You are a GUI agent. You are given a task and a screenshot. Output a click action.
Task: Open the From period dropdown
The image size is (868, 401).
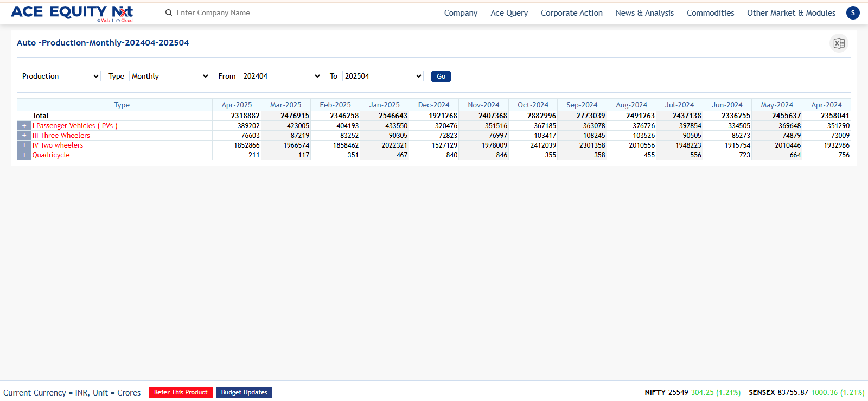tap(282, 76)
